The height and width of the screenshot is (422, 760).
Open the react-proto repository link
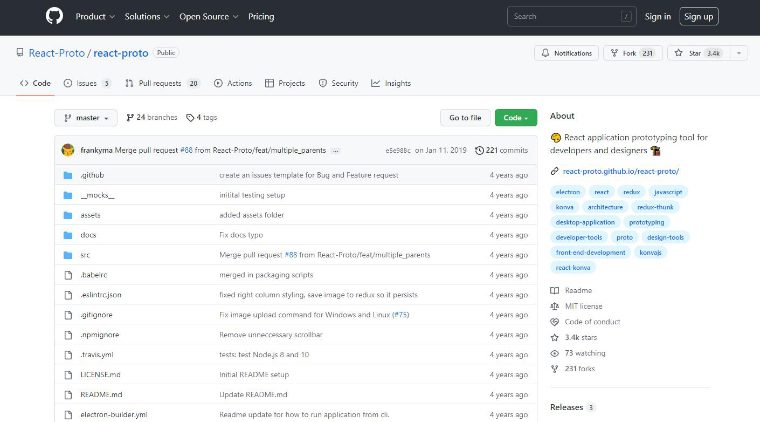click(121, 53)
